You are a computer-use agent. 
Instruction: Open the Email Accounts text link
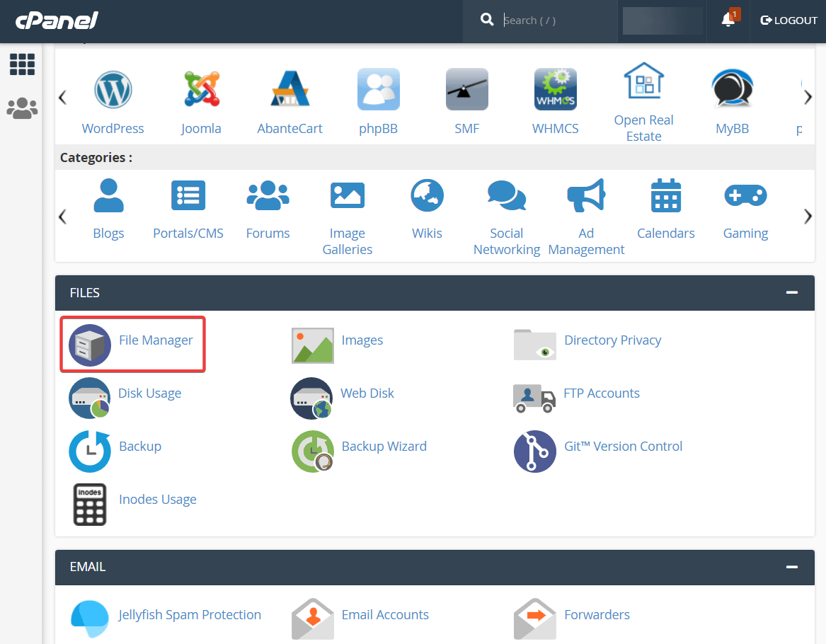385,614
